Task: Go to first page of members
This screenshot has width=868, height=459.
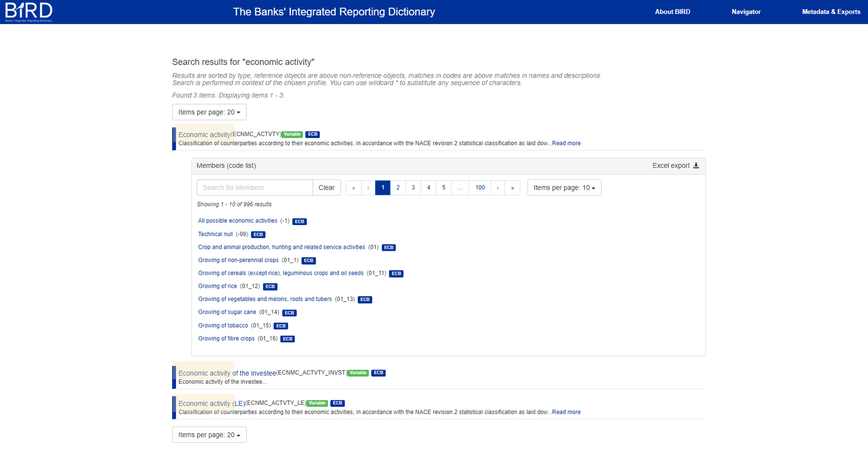Action: click(x=354, y=188)
